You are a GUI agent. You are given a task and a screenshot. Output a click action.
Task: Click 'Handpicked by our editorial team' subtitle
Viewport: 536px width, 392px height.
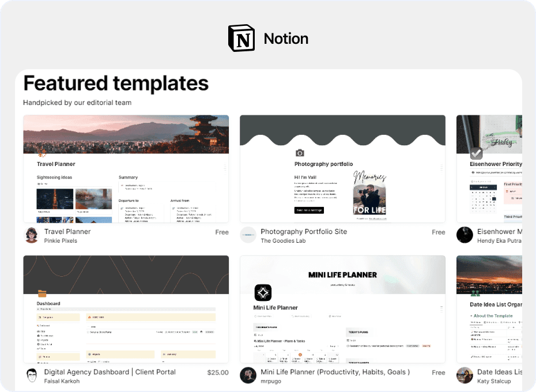click(x=77, y=103)
